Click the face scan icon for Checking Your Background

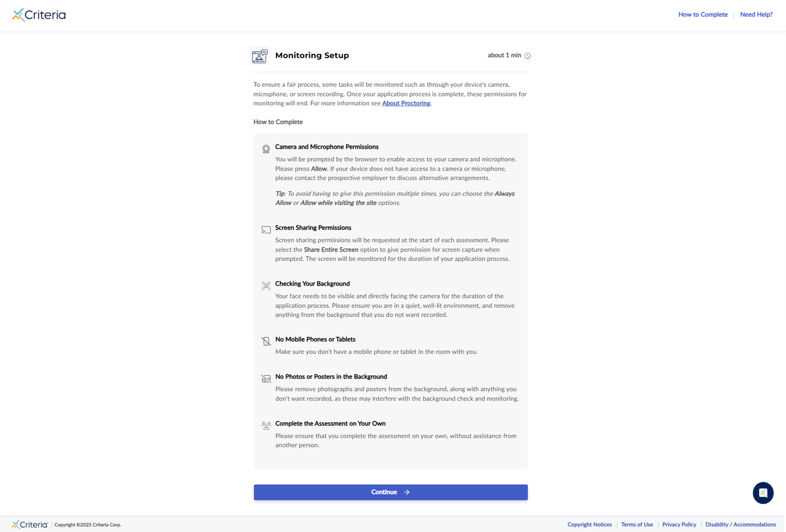pyautogui.click(x=266, y=285)
